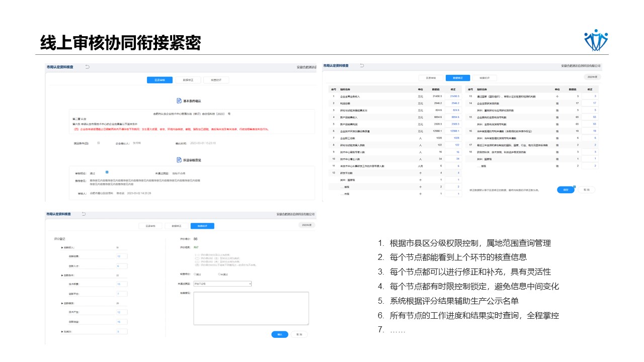The width and height of the screenshot is (644, 362).
Task: Click the back arrow in data correction panel
Action: pos(362,65)
